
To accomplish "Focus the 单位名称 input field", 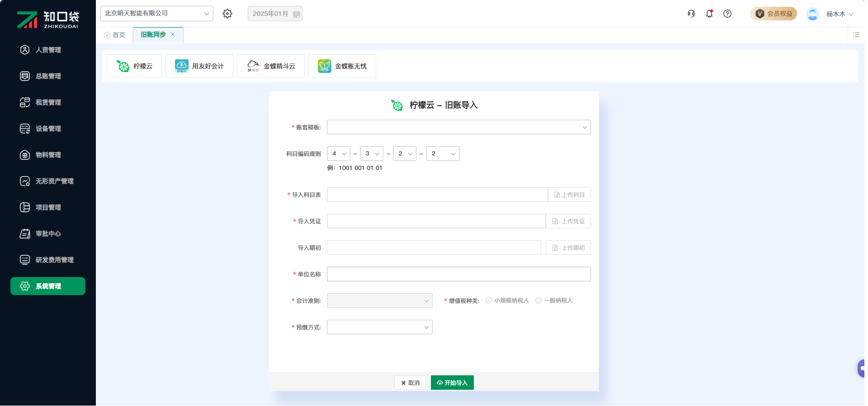I will coord(459,274).
